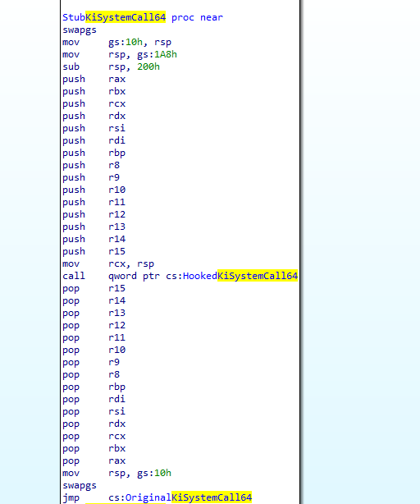Click the pop r8 instruction

click(x=91, y=375)
